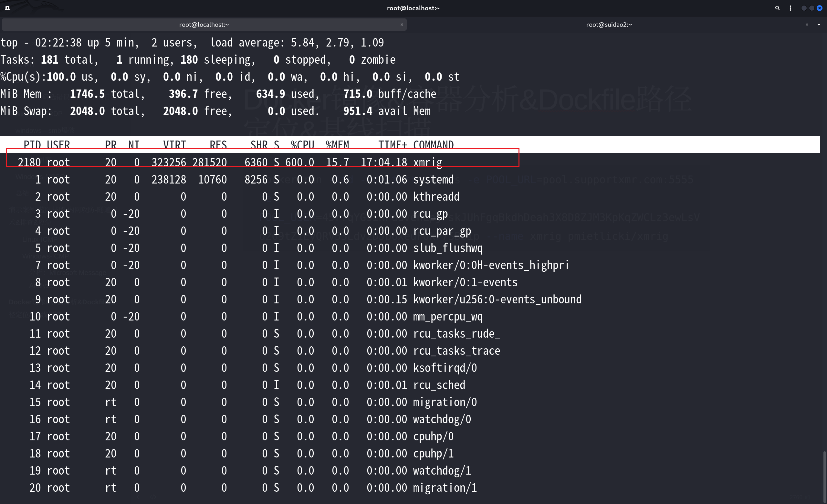Open the three-dot terminal menu
This screenshot has width=827, height=504.
(790, 8)
